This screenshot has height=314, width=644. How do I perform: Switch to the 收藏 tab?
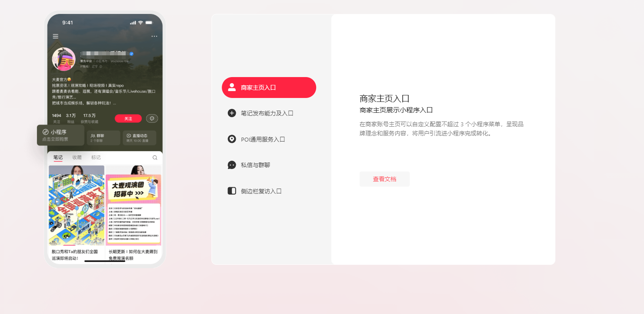coord(77,157)
